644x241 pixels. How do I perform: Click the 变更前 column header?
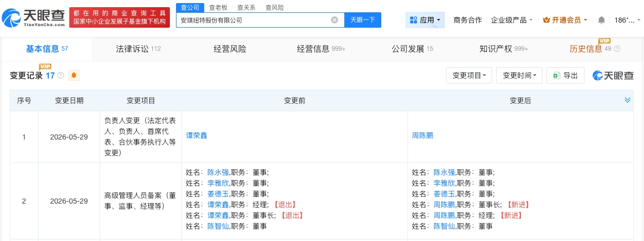[x=295, y=101]
